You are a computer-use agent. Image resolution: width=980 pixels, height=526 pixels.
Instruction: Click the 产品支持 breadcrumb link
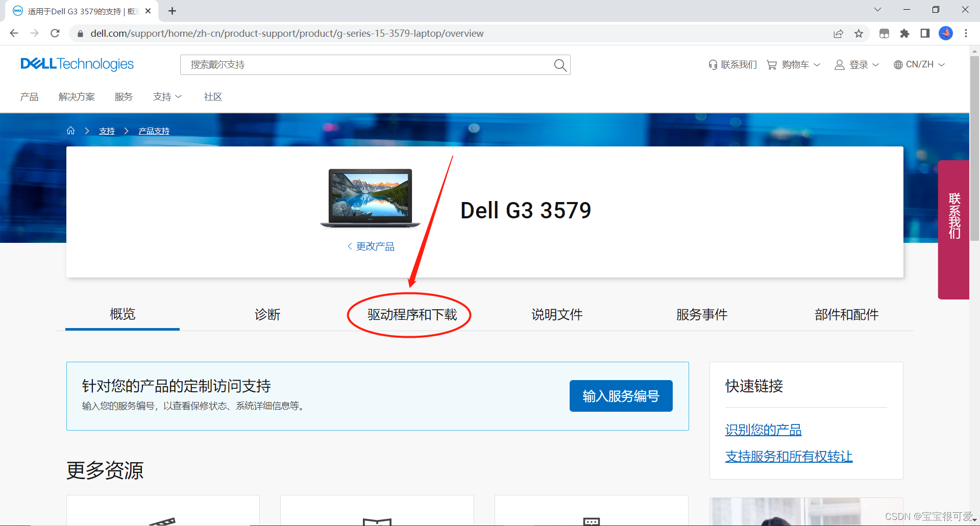point(154,131)
